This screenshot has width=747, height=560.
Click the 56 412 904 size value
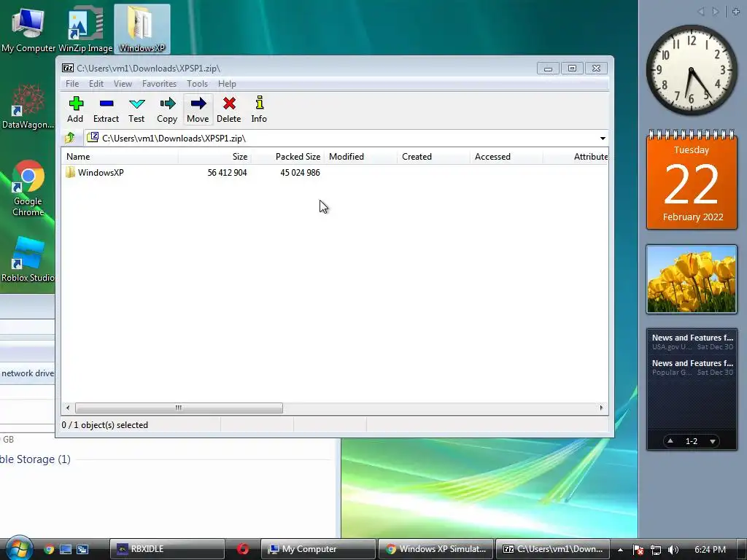[x=228, y=172]
